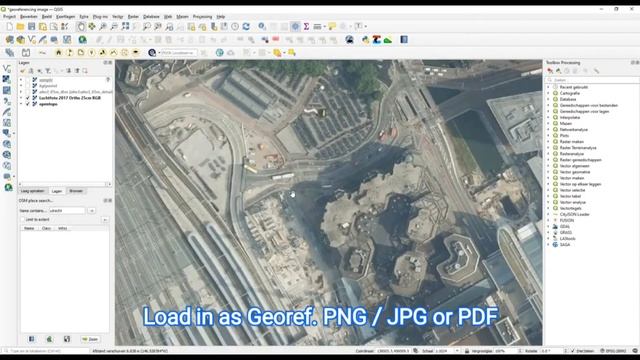The image size is (640, 360).
Task: Click the Add Vector Layer icon in left sidebar
Action: [7, 69]
